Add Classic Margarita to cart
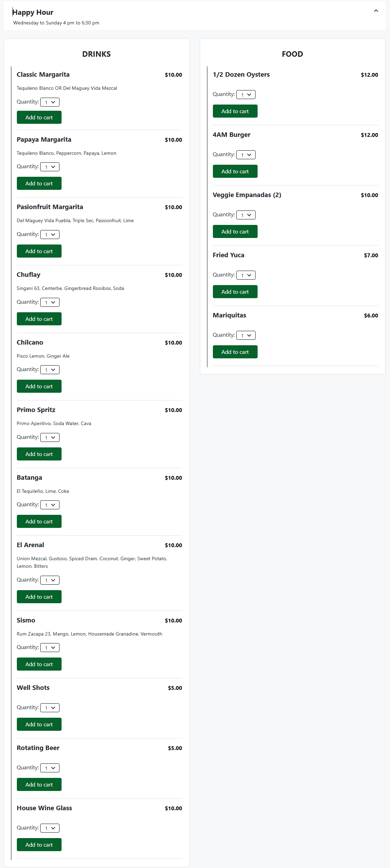The image size is (390, 868). pyautogui.click(x=39, y=117)
